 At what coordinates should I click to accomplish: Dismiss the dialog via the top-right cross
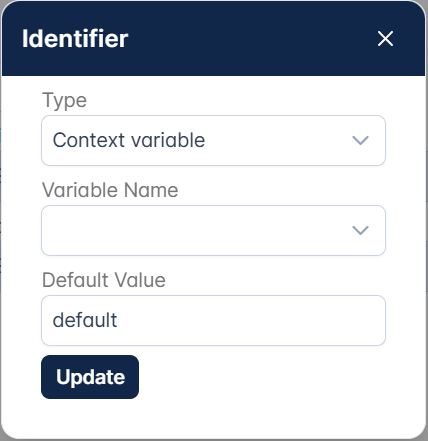385,38
